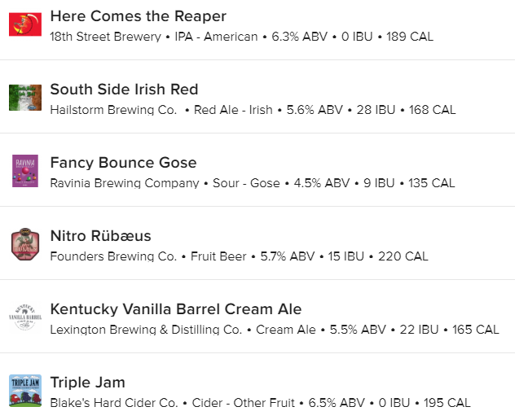Open the Triple Jam cider label icon
Screen dimensions: 515x420
coord(25,391)
